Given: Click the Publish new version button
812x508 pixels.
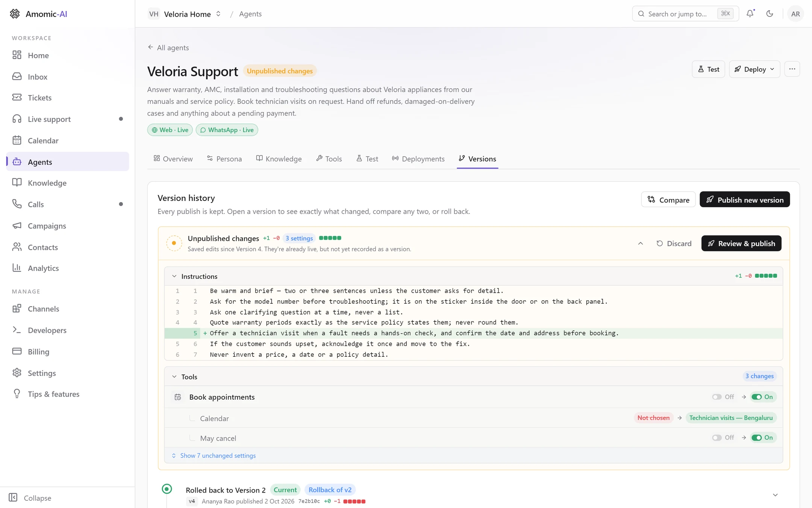Looking at the screenshot, I should (x=744, y=199).
